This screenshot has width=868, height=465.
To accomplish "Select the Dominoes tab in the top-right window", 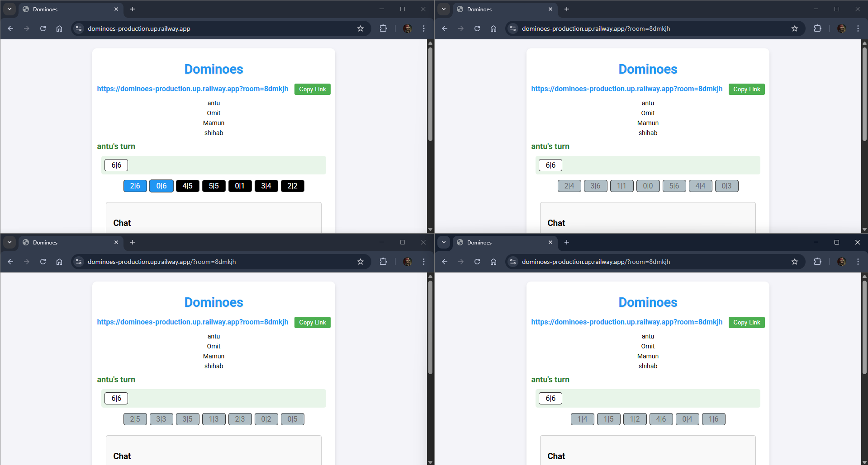I will click(x=498, y=9).
